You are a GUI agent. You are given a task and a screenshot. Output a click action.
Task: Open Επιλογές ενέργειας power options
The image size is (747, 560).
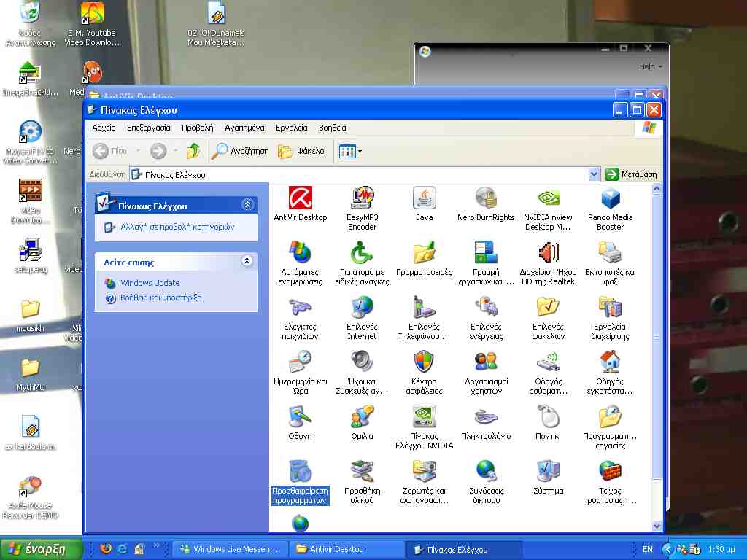point(486,318)
